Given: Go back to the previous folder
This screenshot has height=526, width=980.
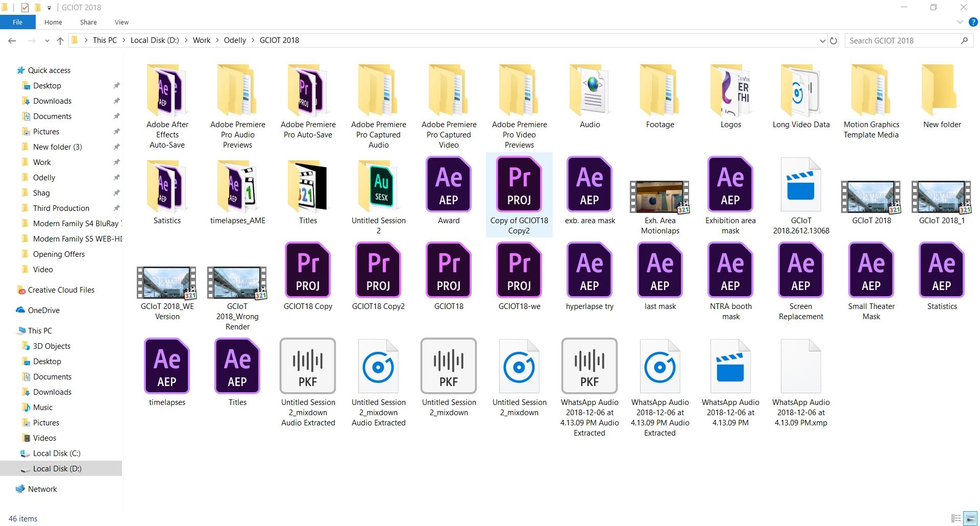Looking at the screenshot, I should click(12, 41).
